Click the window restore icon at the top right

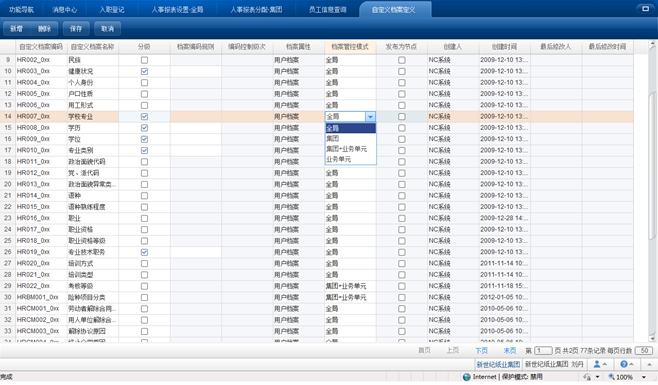click(x=645, y=8)
